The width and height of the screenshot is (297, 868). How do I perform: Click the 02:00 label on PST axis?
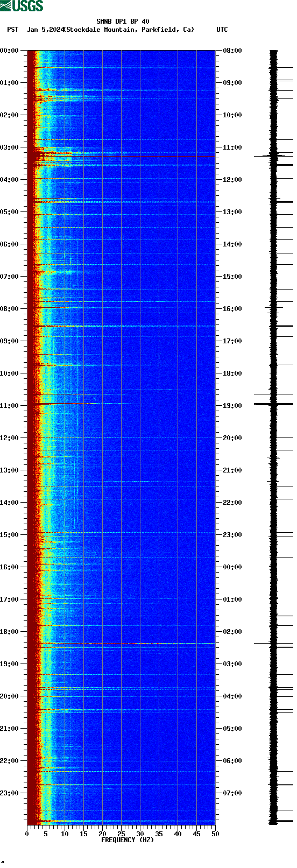[x=10, y=115]
